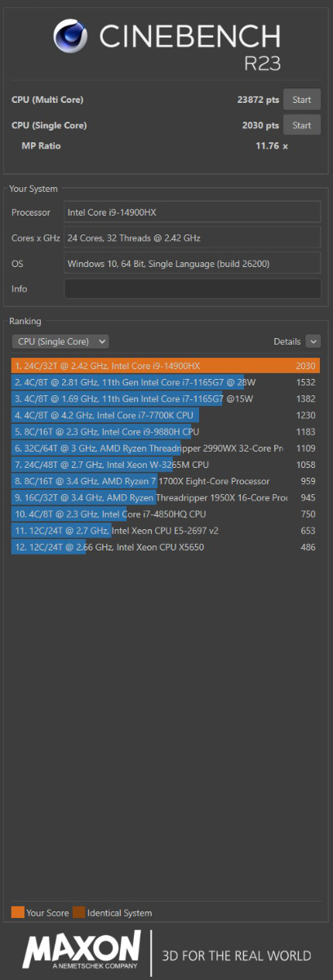Select ranking row 4 Intel Core i7-7700K
This screenshot has width=333, height=980.
pos(166,415)
